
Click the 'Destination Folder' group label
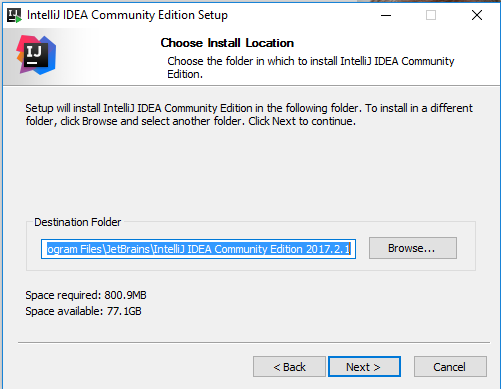(x=78, y=222)
